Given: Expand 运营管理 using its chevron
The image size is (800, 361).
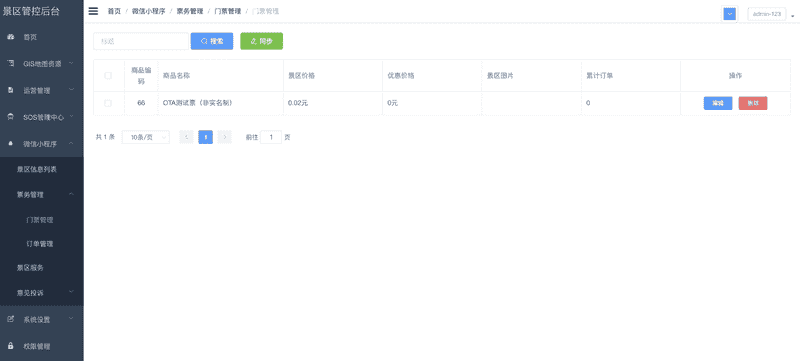Looking at the screenshot, I should click(71, 90).
